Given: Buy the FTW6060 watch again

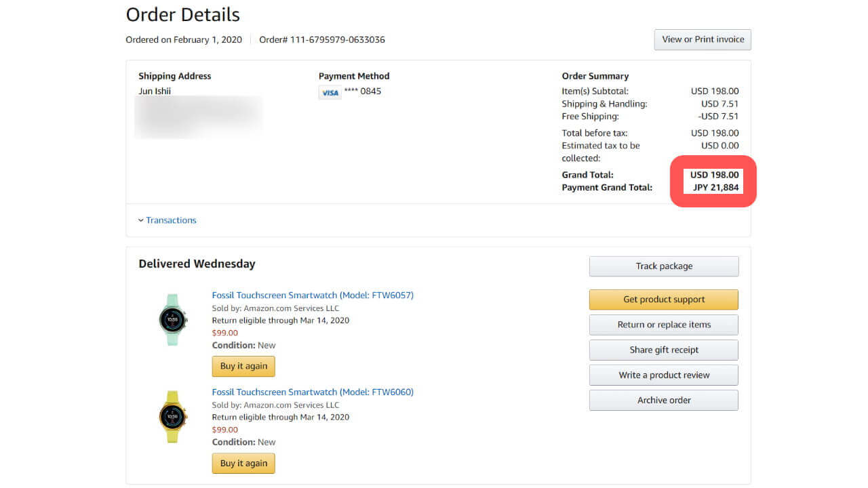Looking at the screenshot, I should (x=243, y=464).
